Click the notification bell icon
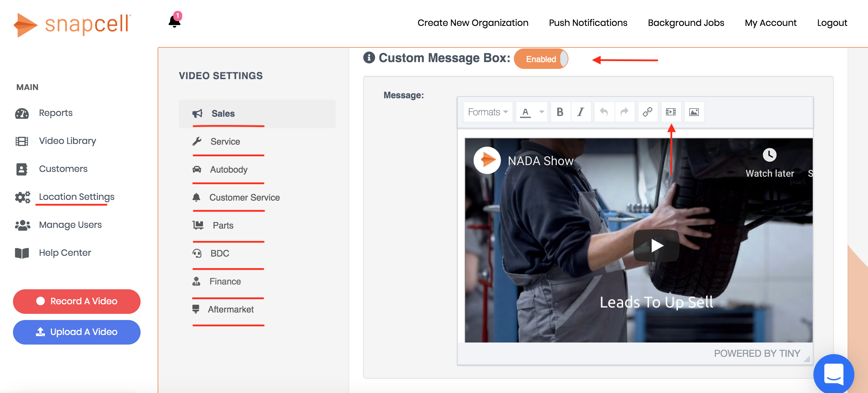868x393 pixels. click(174, 21)
